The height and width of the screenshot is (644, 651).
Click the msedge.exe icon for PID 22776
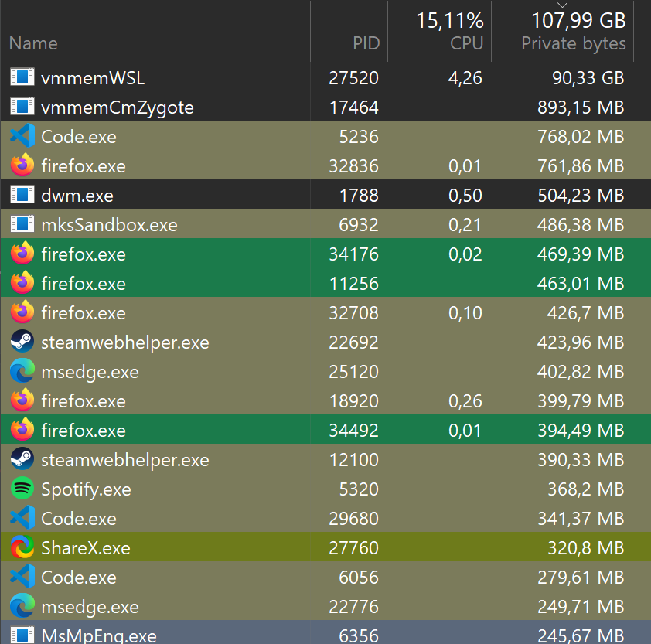coord(22,606)
